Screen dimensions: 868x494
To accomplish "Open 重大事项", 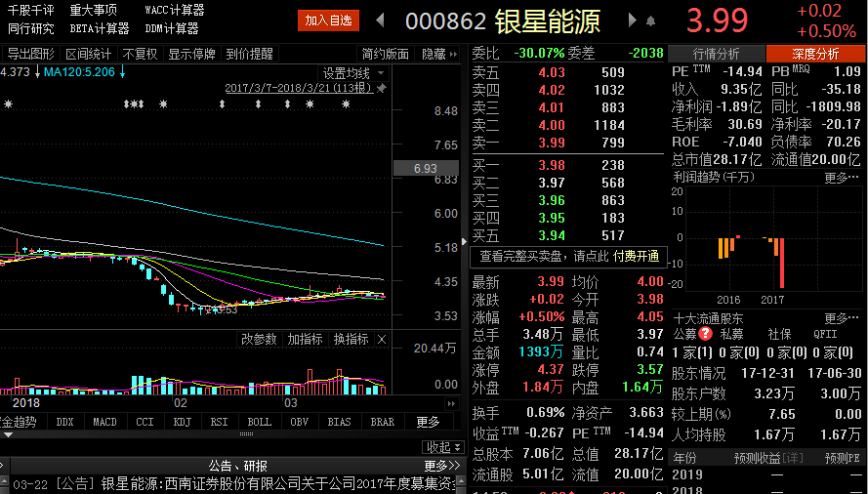I will pos(93,10).
